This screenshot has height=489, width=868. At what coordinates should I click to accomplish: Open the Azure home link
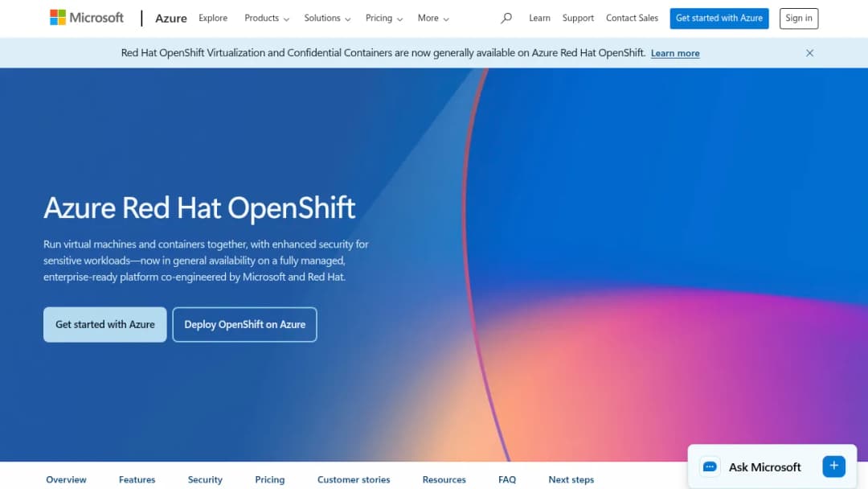(x=171, y=18)
